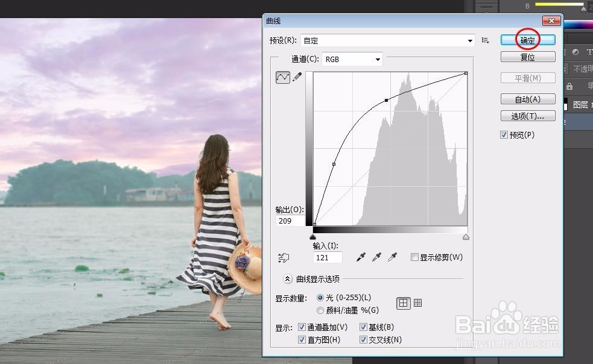The height and width of the screenshot is (364, 593).
Task: Click the 自动(A) auto button
Action: pyautogui.click(x=528, y=99)
